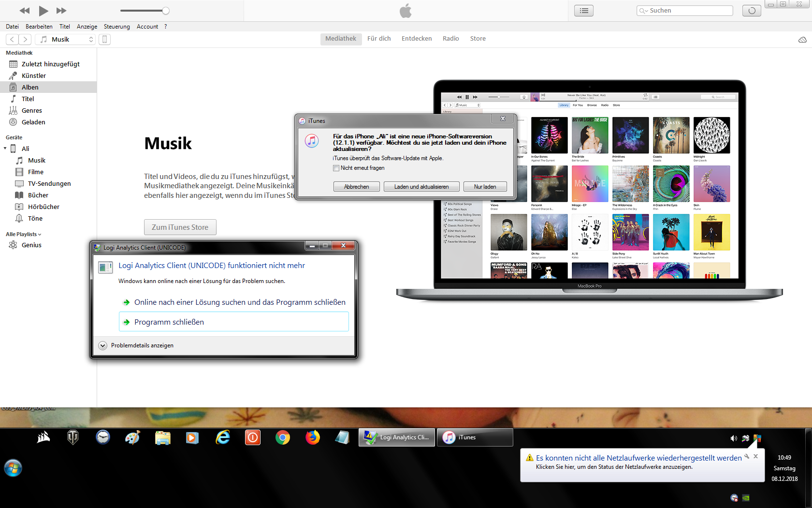The image size is (812, 508).
Task: Open the ? help menu
Action: click(166, 27)
